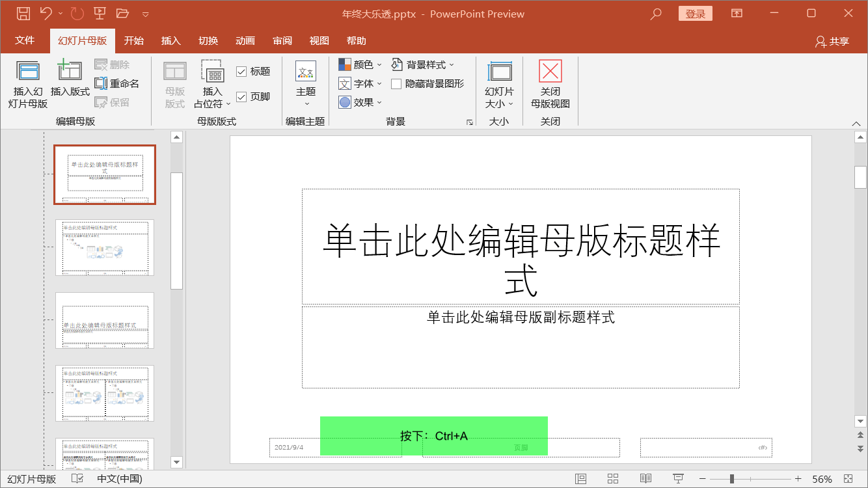Select the title slide layout thumbnail
Image resolution: width=868 pixels, height=488 pixels.
click(105, 174)
